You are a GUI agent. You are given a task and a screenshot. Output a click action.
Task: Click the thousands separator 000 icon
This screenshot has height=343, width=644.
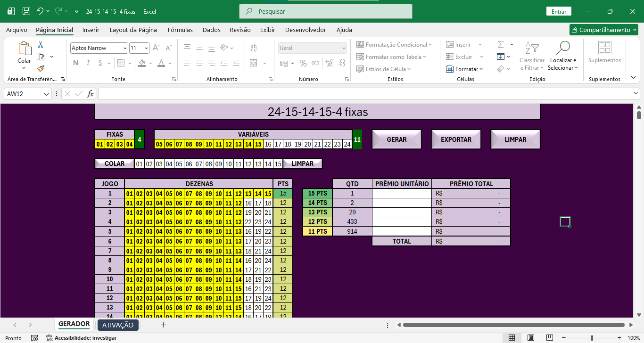point(315,63)
